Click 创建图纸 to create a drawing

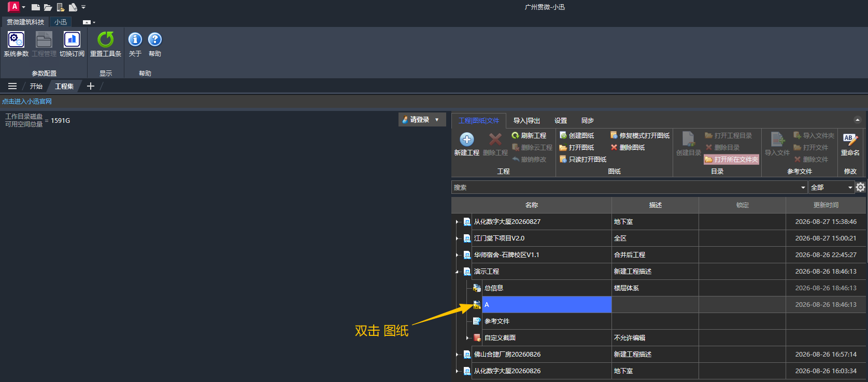click(x=577, y=135)
